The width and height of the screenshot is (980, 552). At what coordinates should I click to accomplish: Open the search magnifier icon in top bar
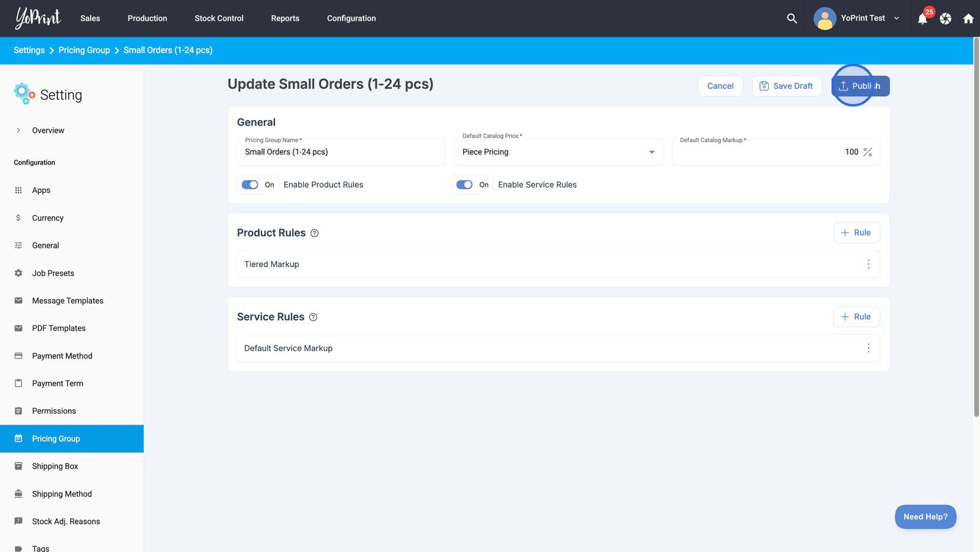pos(792,18)
